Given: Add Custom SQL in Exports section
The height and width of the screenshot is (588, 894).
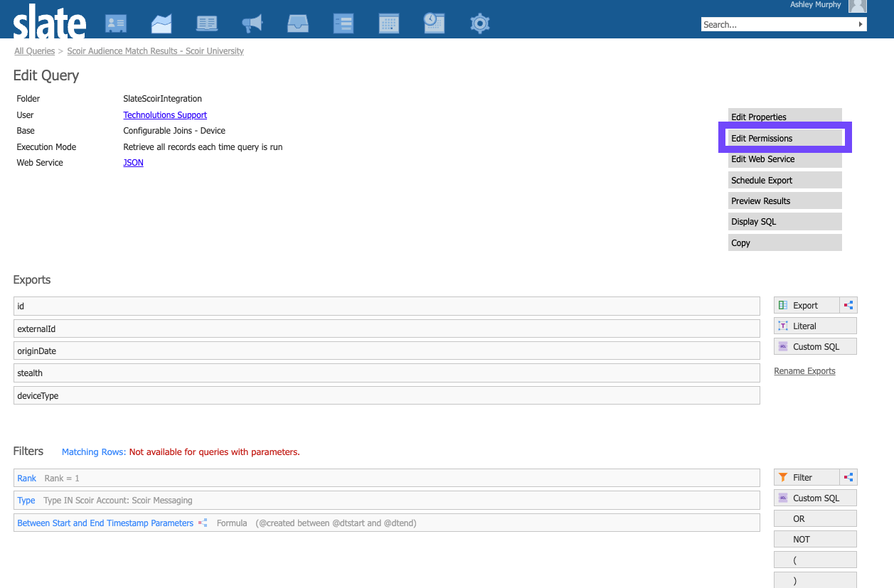Looking at the screenshot, I should click(x=815, y=346).
